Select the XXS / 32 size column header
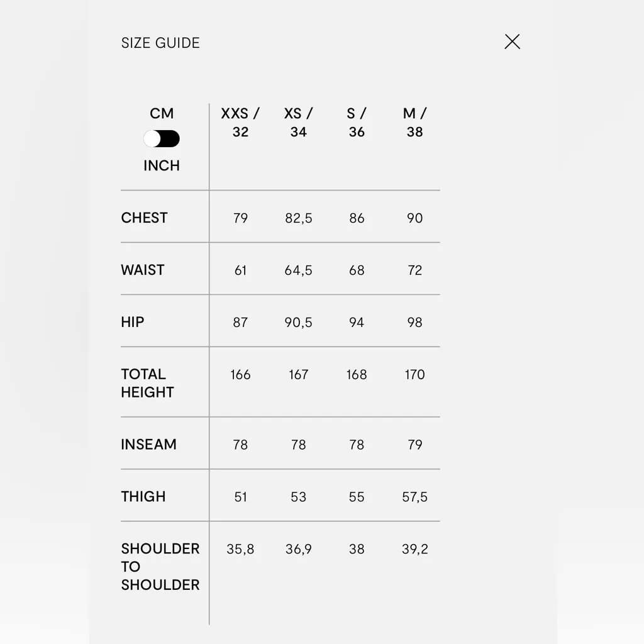This screenshot has width=644, height=644. pos(240,123)
